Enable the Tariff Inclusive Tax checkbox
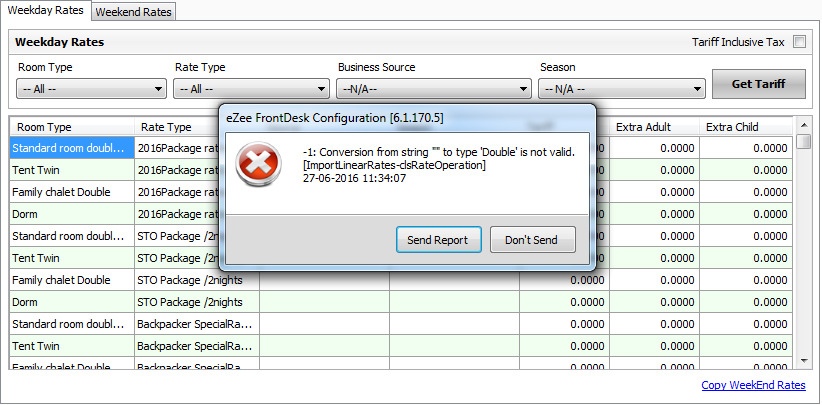The image size is (822, 405). [x=799, y=42]
